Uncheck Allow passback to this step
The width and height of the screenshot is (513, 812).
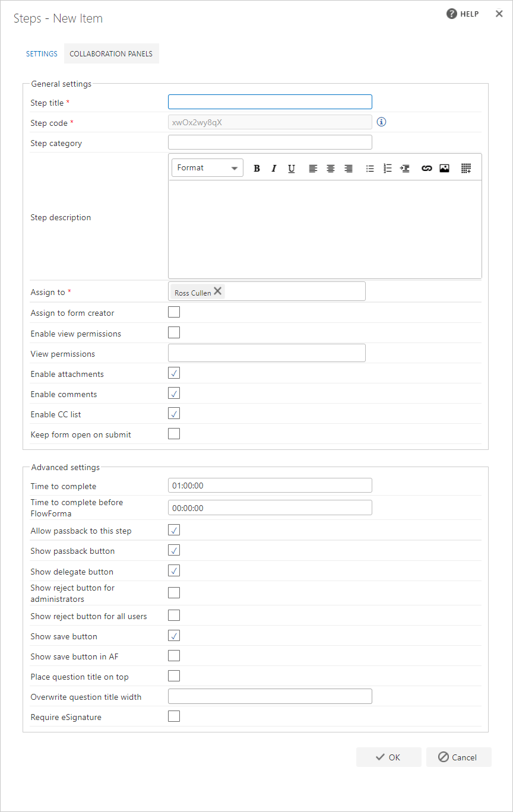point(174,530)
